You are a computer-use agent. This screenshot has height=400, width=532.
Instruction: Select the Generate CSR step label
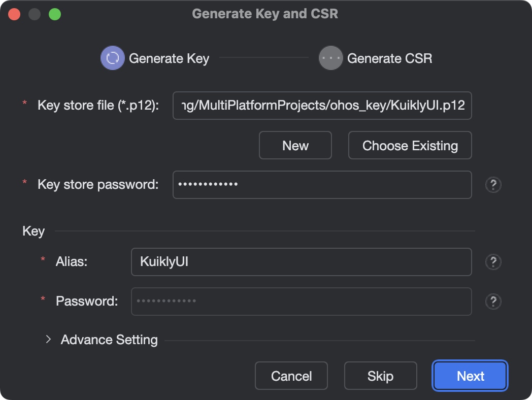(x=389, y=58)
